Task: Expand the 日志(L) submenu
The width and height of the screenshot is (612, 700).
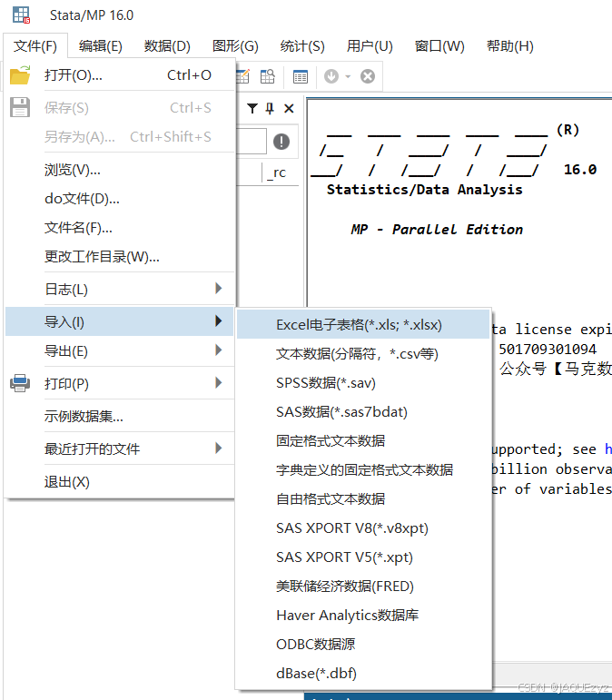Action: pyautogui.click(x=120, y=289)
